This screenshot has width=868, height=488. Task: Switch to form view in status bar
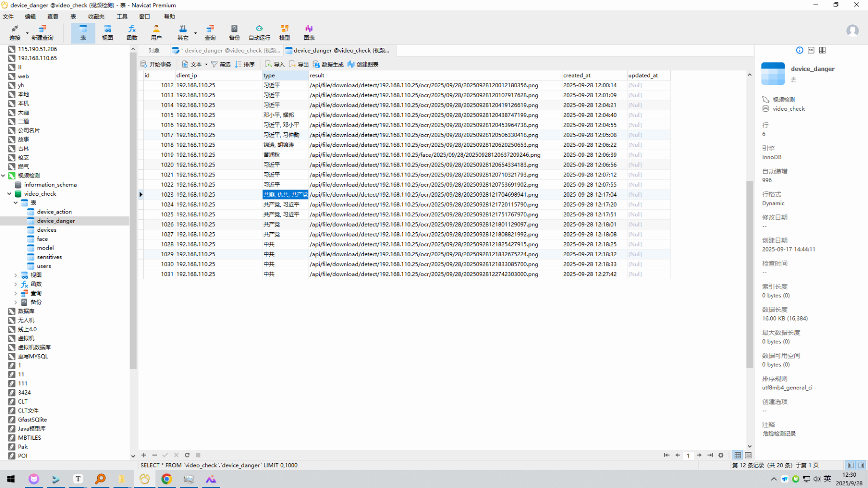[748, 455]
